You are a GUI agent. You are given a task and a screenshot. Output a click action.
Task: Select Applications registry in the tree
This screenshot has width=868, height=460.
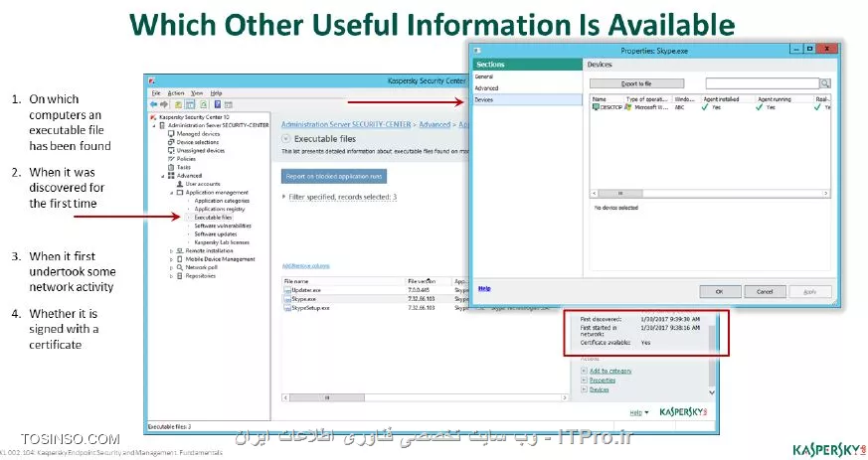[x=219, y=209]
